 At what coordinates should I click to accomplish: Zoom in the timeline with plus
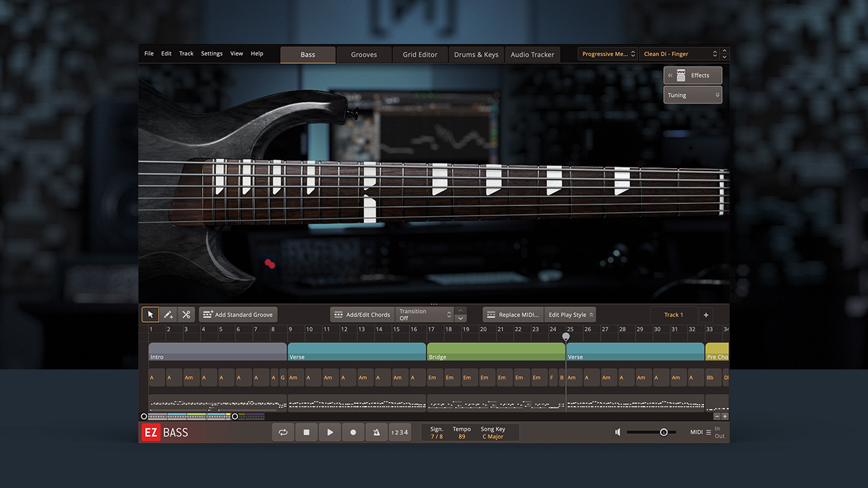pyautogui.click(x=725, y=416)
